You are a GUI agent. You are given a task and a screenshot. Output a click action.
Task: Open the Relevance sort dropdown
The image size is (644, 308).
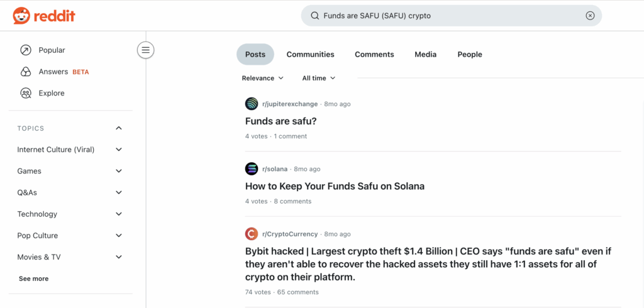coord(263,78)
